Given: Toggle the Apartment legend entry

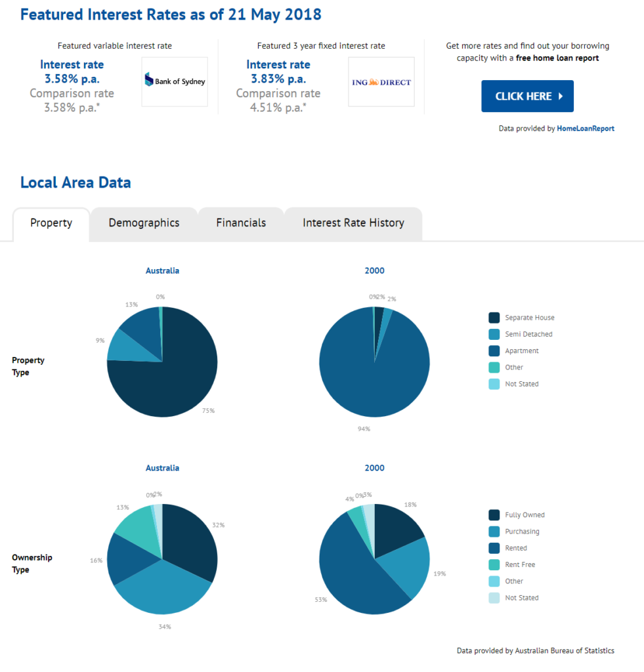Looking at the screenshot, I should click(513, 350).
